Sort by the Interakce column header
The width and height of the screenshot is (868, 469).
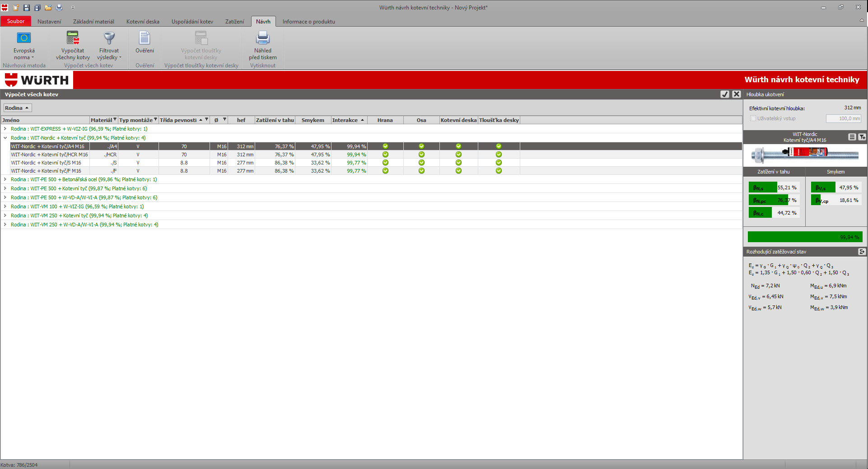pyautogui.click(x=349, y=120)
